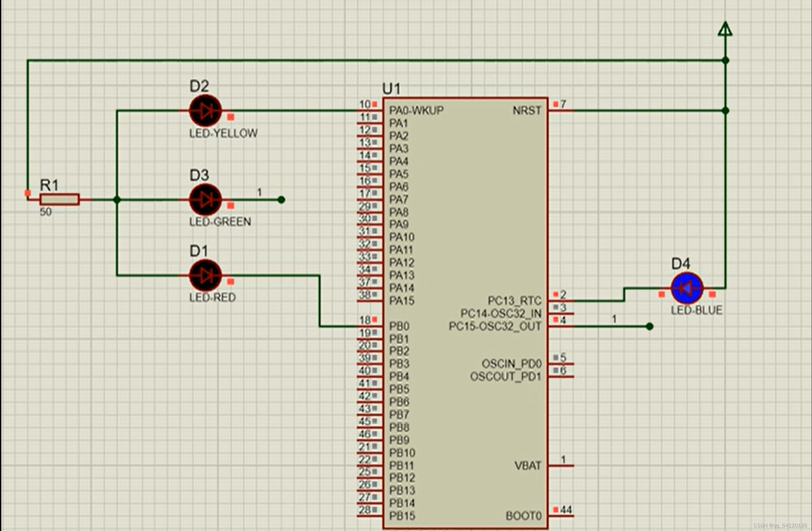812x531 pixels.
Task: Click the wire end dot right of D3
Action: (x=281, y=200)
